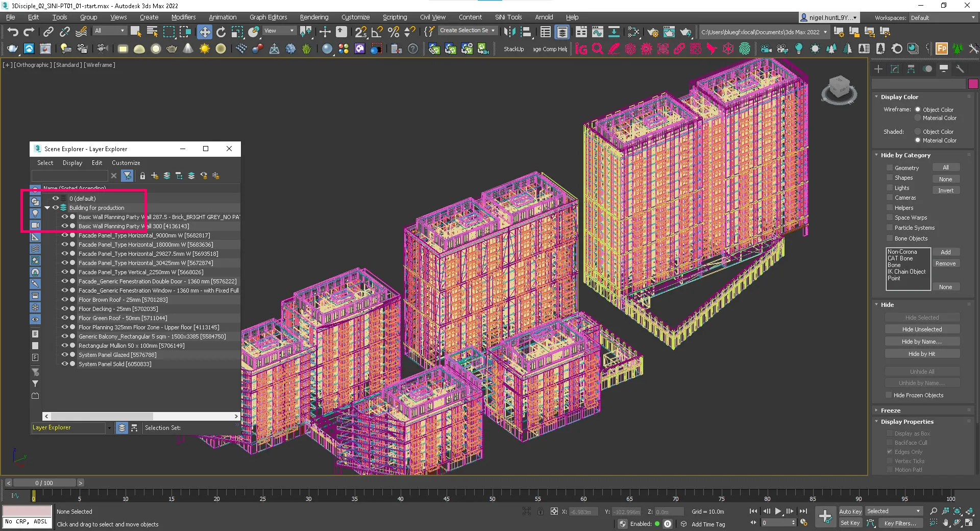The height and width of the screenshot is (531, 980).
Task: Switch to Create command panel tab
Action: point(878,69)
